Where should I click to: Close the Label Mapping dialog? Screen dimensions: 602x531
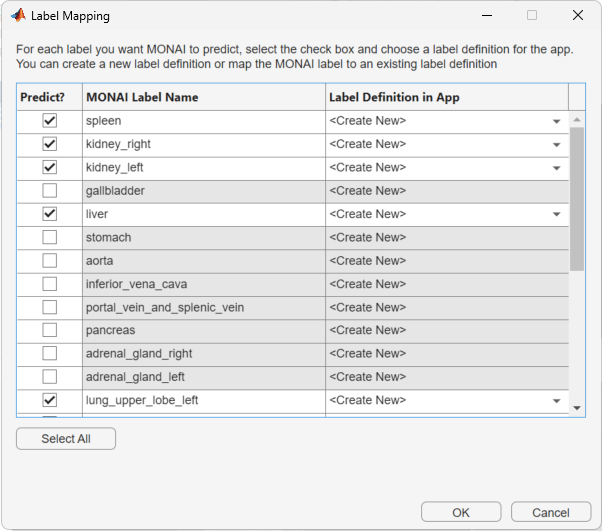(578, 16)
